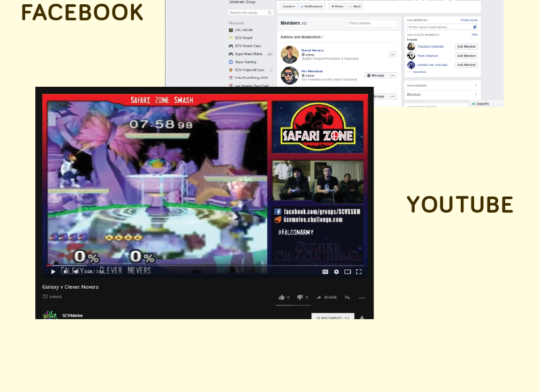Open SCV Smash shortcut
Viewport: 540px width, 392px height.
tap(241, 38)
